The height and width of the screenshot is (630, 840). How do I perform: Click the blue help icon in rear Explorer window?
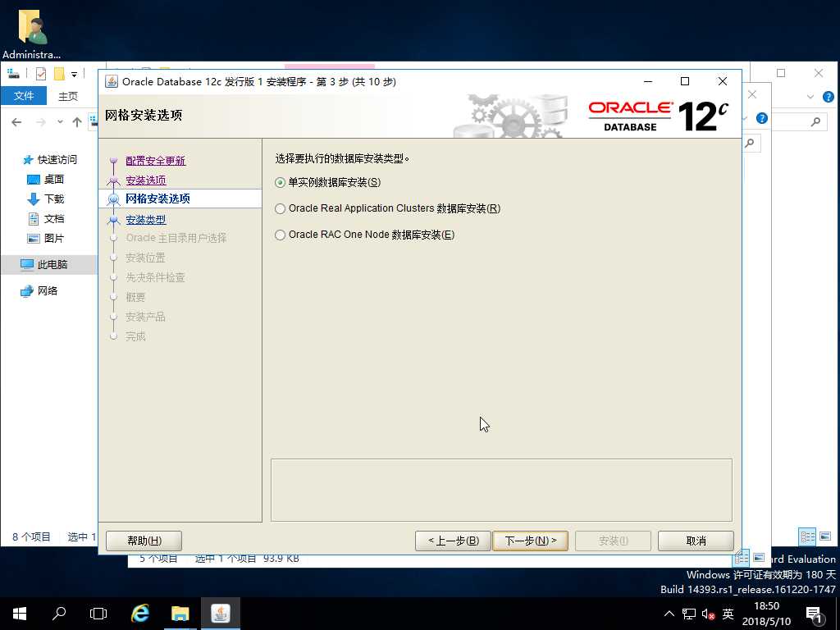828,97
